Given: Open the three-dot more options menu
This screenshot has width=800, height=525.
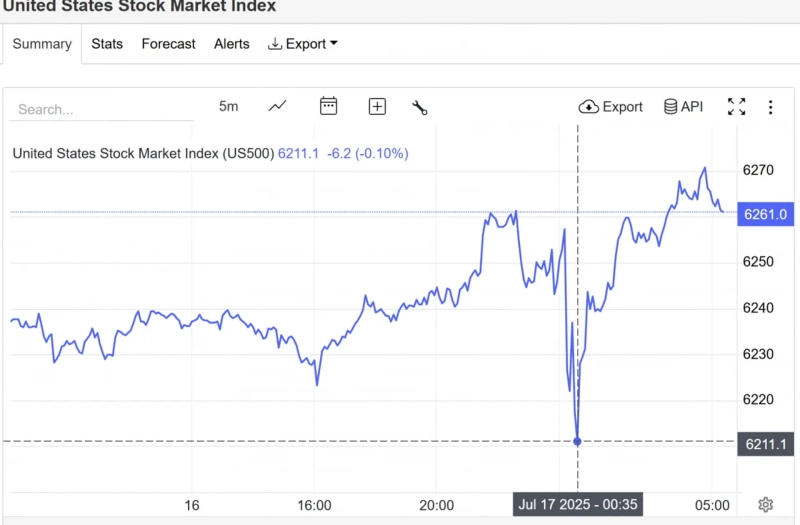Looking at the screenshot, I should click(771, 107).
